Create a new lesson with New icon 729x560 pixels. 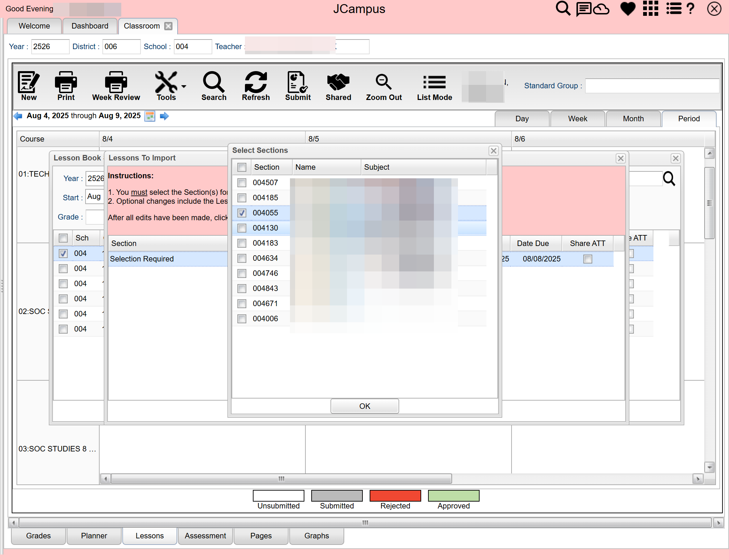click(x=29, y=86)
